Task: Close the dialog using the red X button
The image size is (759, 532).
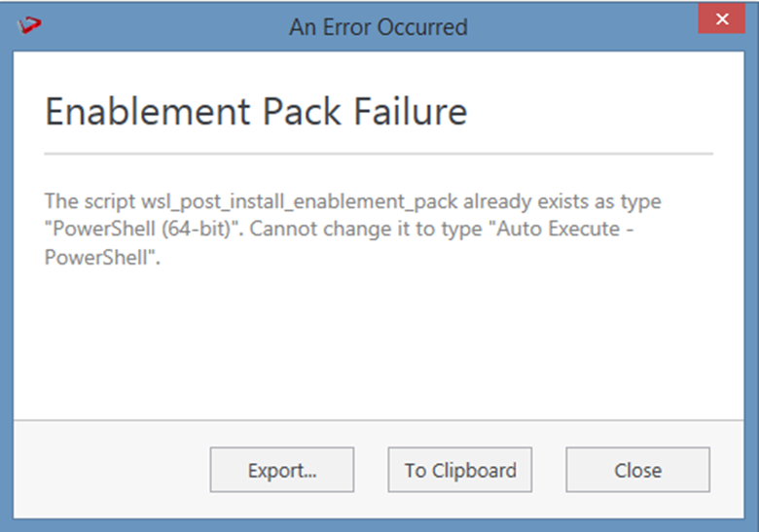Action: (721, 19)
